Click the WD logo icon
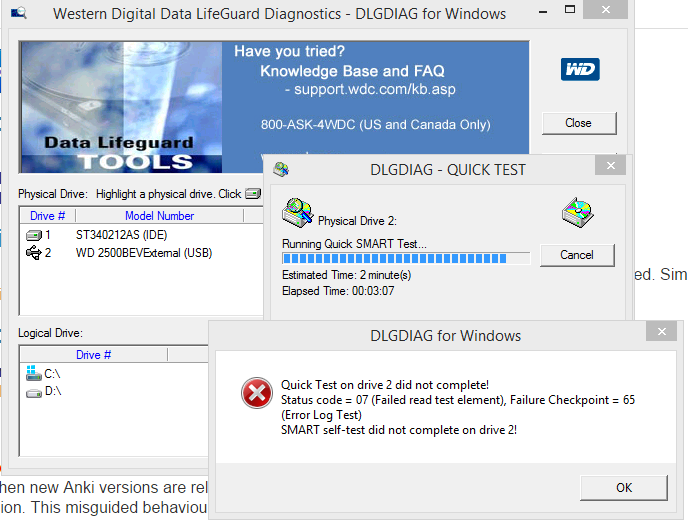Image resolution: width=688 pixels, height=525 pixels. coord(580,69)
